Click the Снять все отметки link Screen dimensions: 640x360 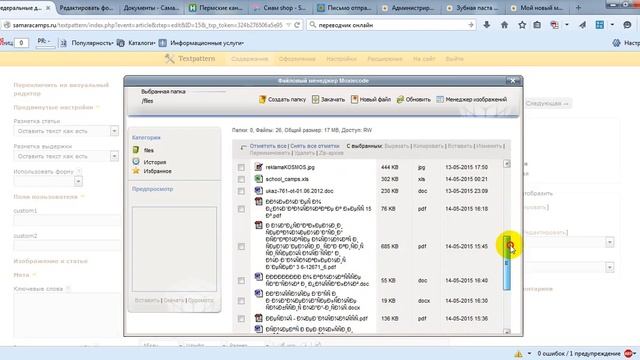click(315, 146)
